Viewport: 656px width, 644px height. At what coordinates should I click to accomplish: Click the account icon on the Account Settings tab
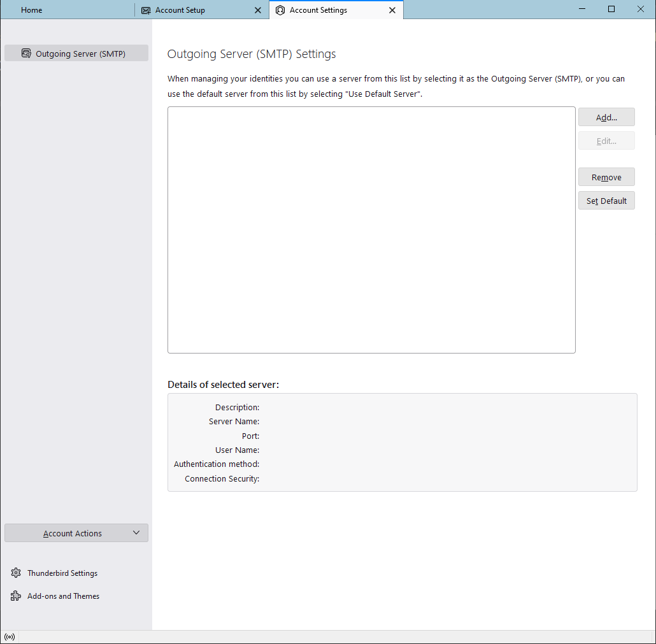click(280, 10)
